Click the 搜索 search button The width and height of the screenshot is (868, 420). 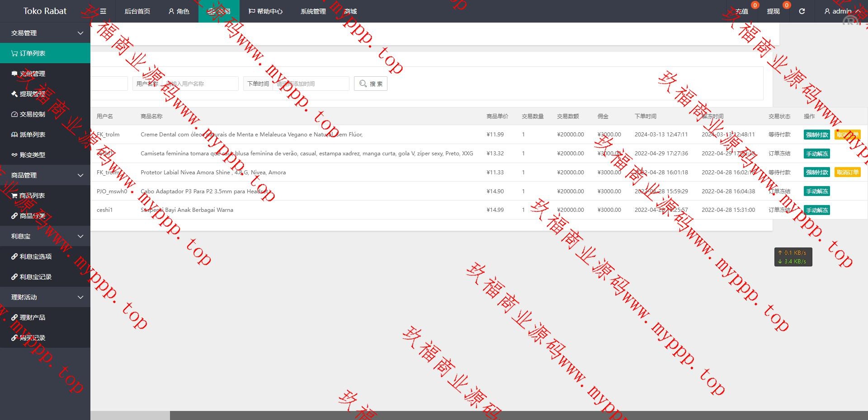tap(371, 84)
